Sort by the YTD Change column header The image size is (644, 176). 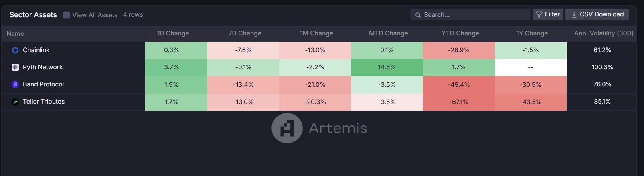click(460, 33)
